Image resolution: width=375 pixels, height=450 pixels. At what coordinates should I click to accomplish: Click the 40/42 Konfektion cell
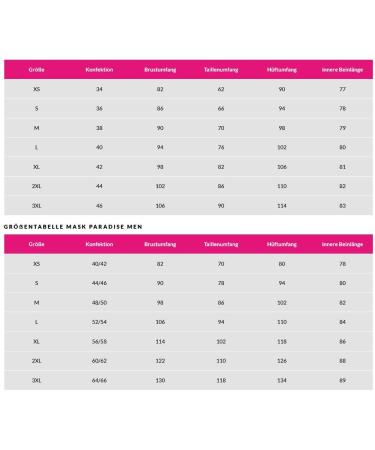pos(99,264)
